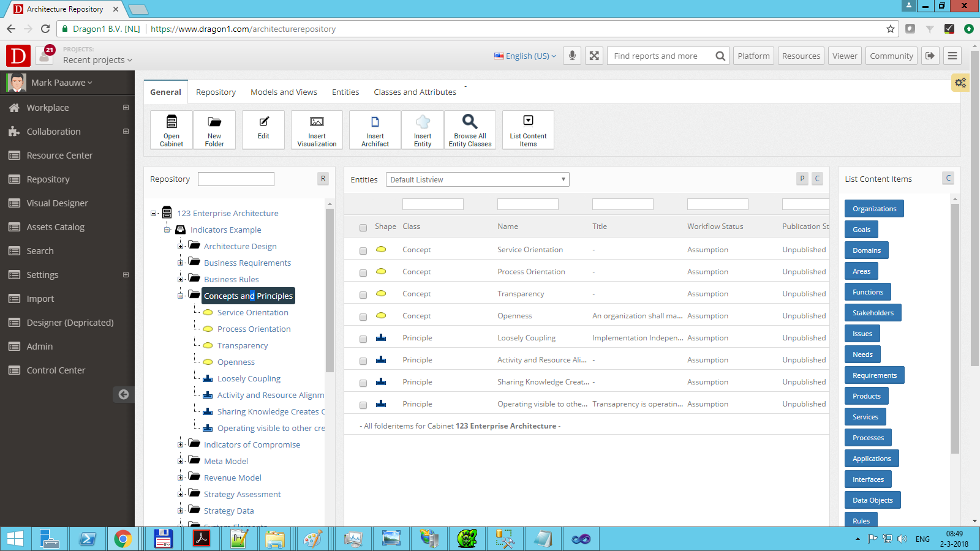Collapse the Concepts and Principles folder
This screenshot has width=980, height=551.
click(x=181, y=296)
